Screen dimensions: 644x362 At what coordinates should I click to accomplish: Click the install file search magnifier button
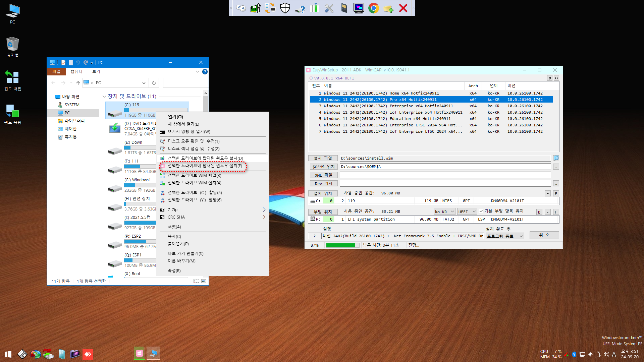556,158
